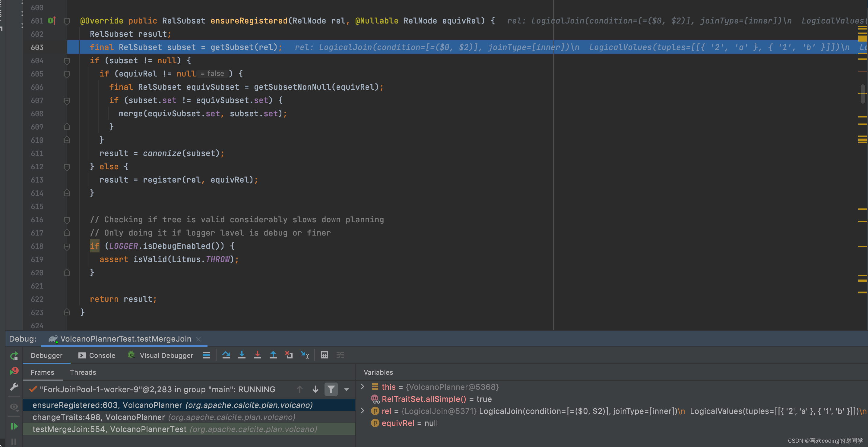Click the Run to Cursor icon
Screen dimensions: 868x447
tap(305, 355)
